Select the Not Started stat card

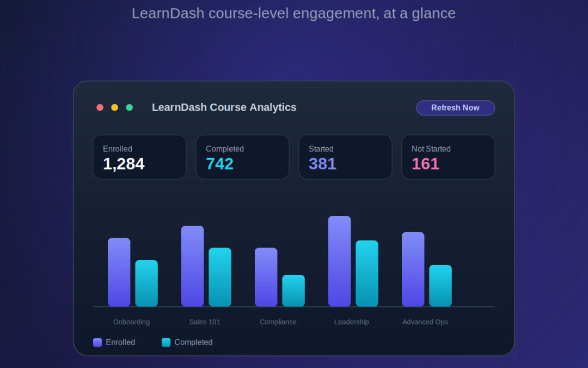point(448,157)
